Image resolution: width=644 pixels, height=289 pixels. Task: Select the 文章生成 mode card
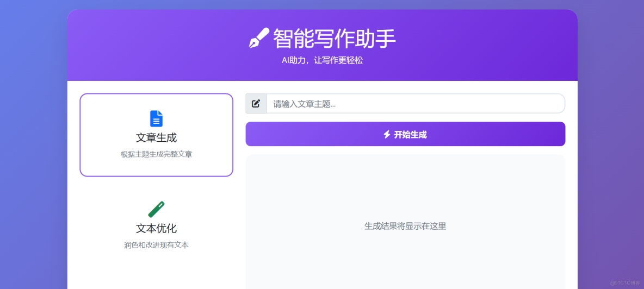coord(157,135)
